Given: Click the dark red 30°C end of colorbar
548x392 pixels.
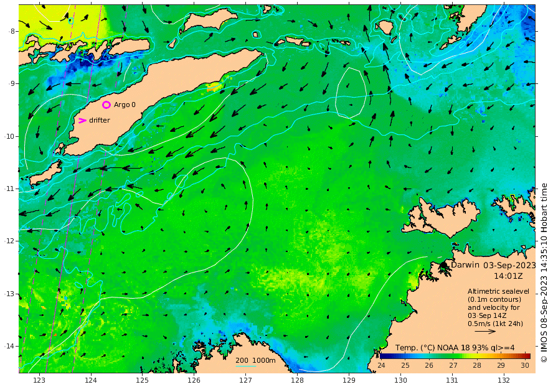Looking at the screenshot, I should [527, 356].
